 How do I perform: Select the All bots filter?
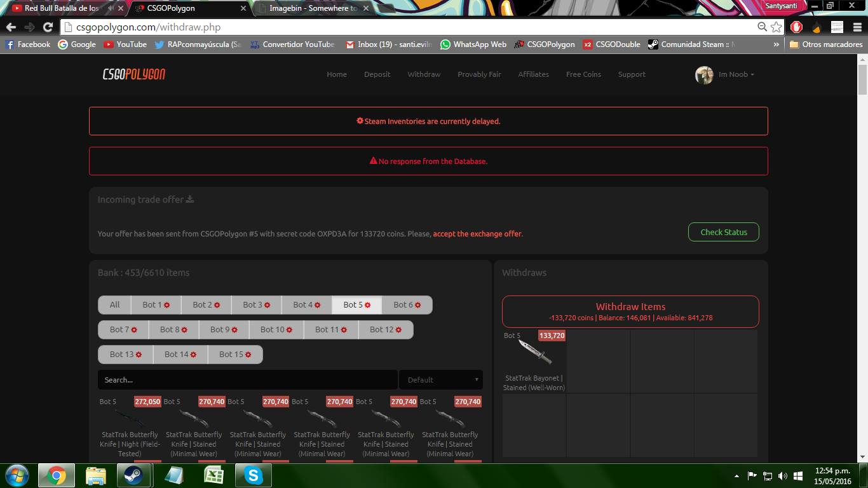(x=114, y=305)
